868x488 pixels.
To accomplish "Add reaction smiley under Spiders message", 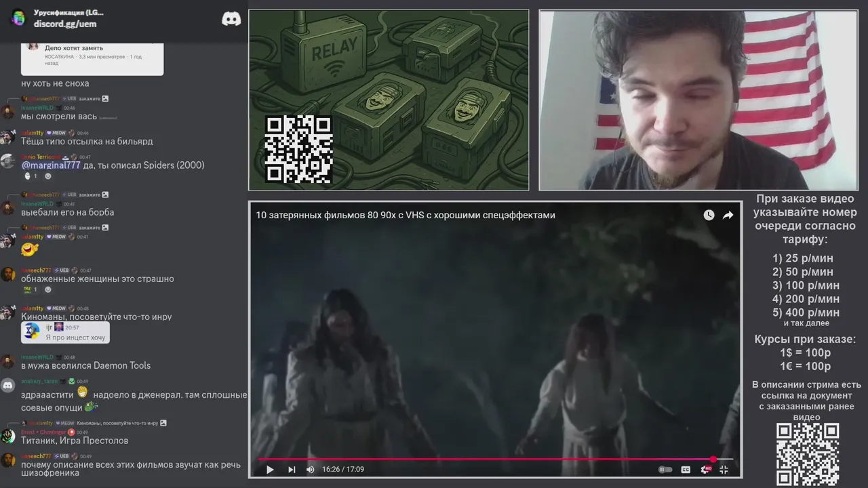I will 48,176.
